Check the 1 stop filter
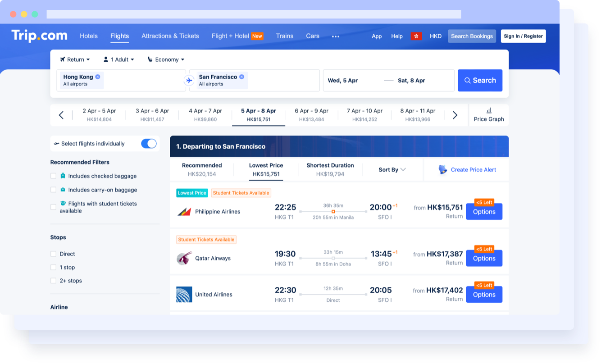This screenshot has height=364, width=601. coord(53,267)
